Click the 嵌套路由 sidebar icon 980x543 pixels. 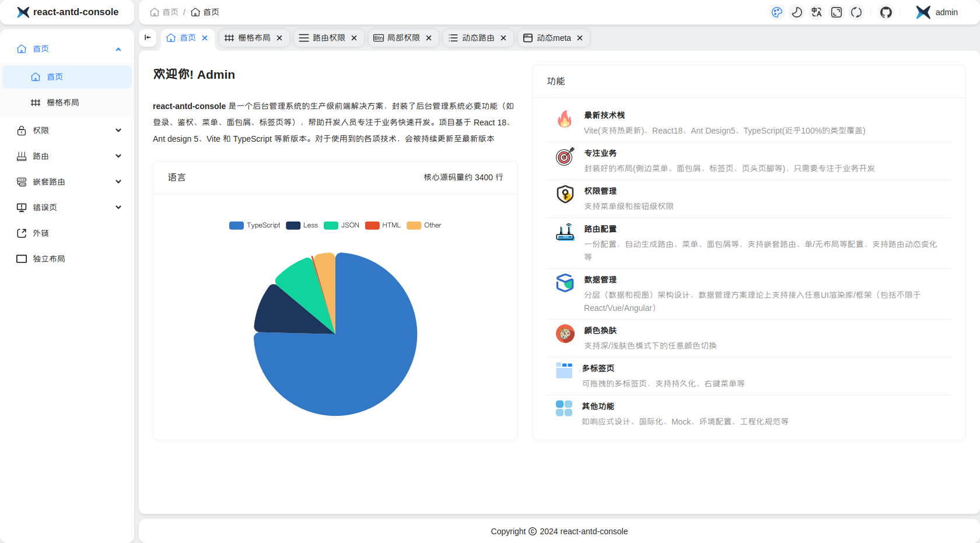(22, 182)
